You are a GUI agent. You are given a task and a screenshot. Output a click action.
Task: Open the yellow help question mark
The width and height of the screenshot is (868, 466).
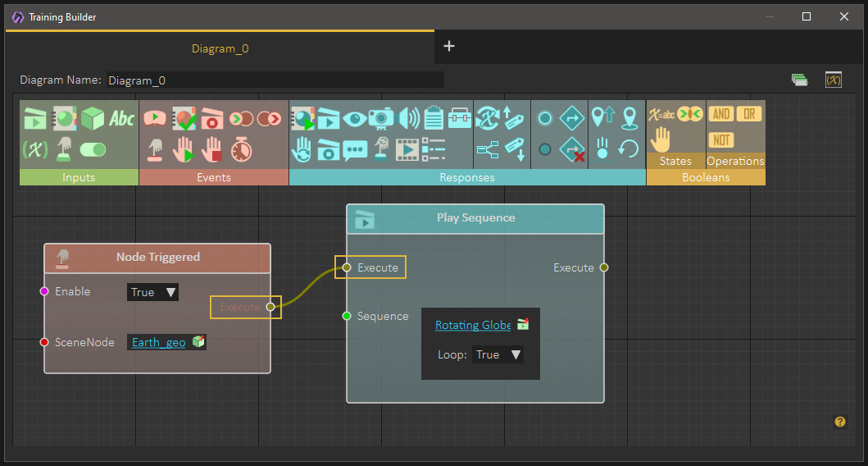tap(840, 422)
